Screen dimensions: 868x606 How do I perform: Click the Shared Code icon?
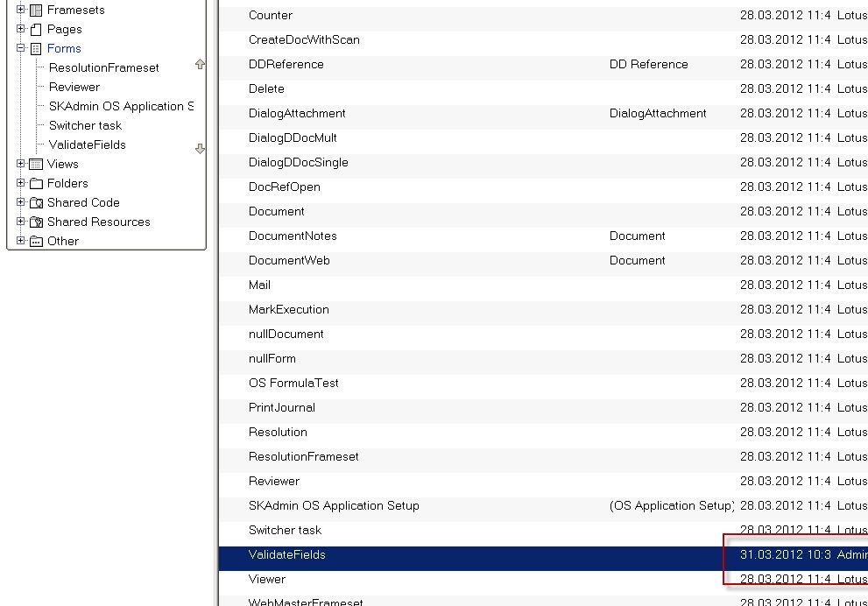(x=36, y=203)
